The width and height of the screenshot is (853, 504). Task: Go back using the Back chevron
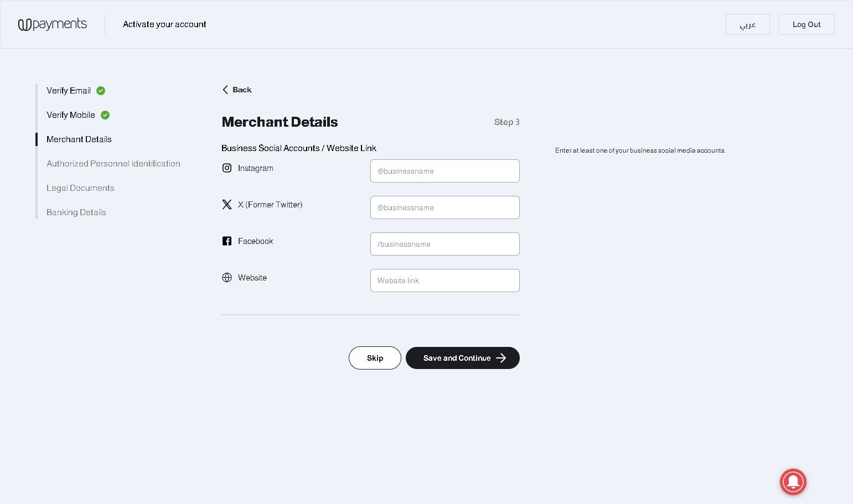tap(225, 90)
